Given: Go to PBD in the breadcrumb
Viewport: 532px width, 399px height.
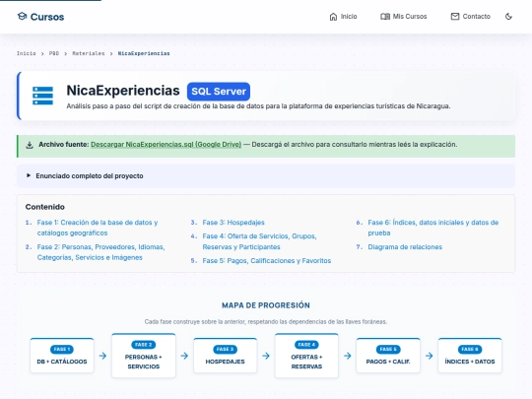Looking at the screenshot, I should (54, 53).
